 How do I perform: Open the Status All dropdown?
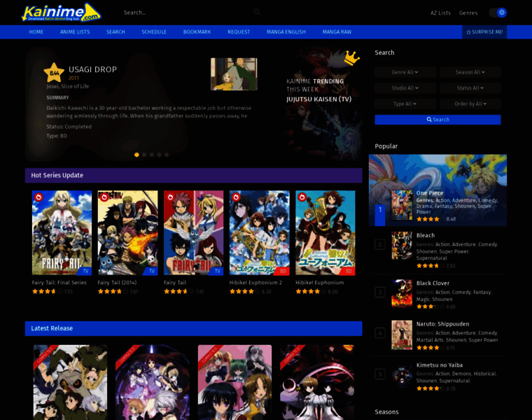click(x=470, y=88)
